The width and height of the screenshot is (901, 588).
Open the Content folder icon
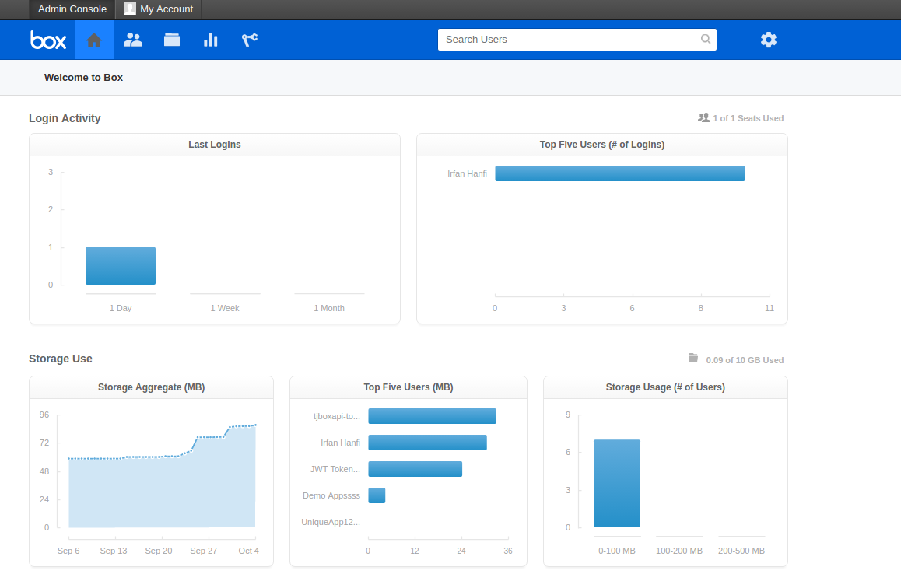point(172,40)
